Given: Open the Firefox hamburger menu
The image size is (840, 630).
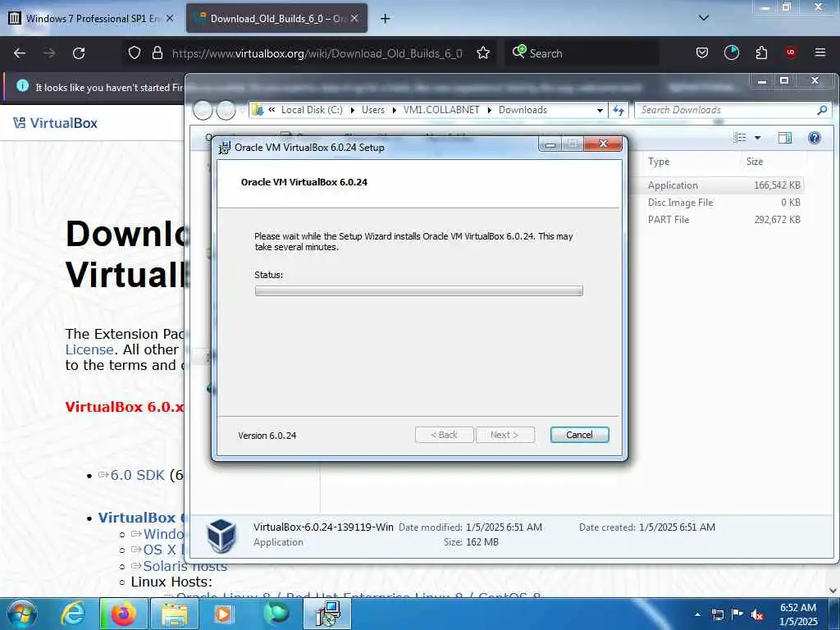Looking at the screenshot, I should [x=820, y=53].
